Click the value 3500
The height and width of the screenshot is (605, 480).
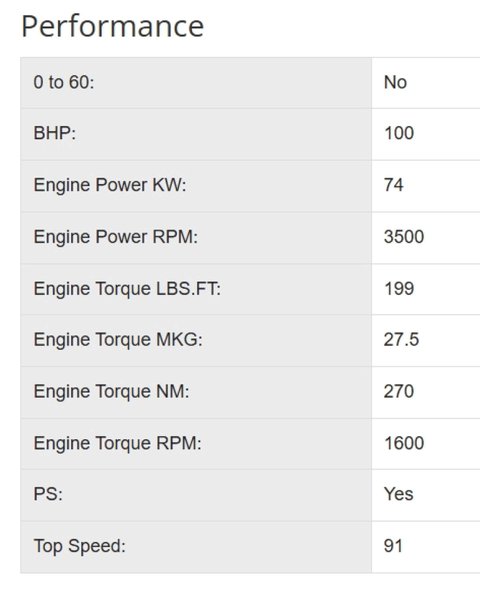click(404, 237)
